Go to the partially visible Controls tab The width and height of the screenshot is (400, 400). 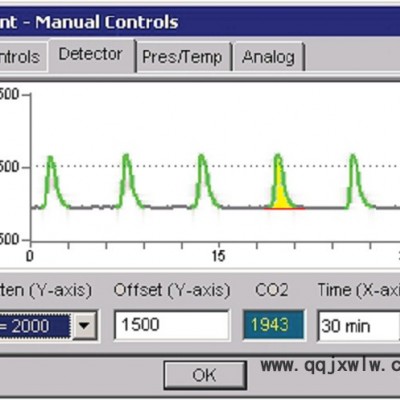click(22, 57)
